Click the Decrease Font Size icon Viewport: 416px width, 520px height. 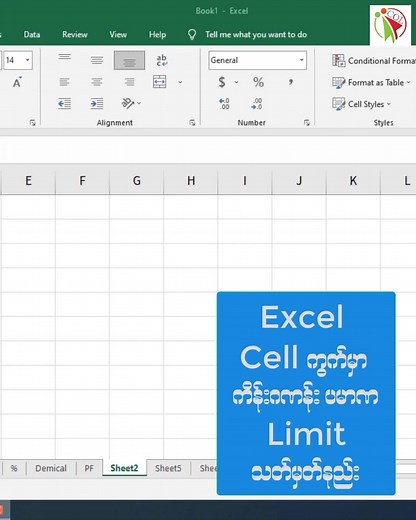pyautogui.click(x=17, y=82)
